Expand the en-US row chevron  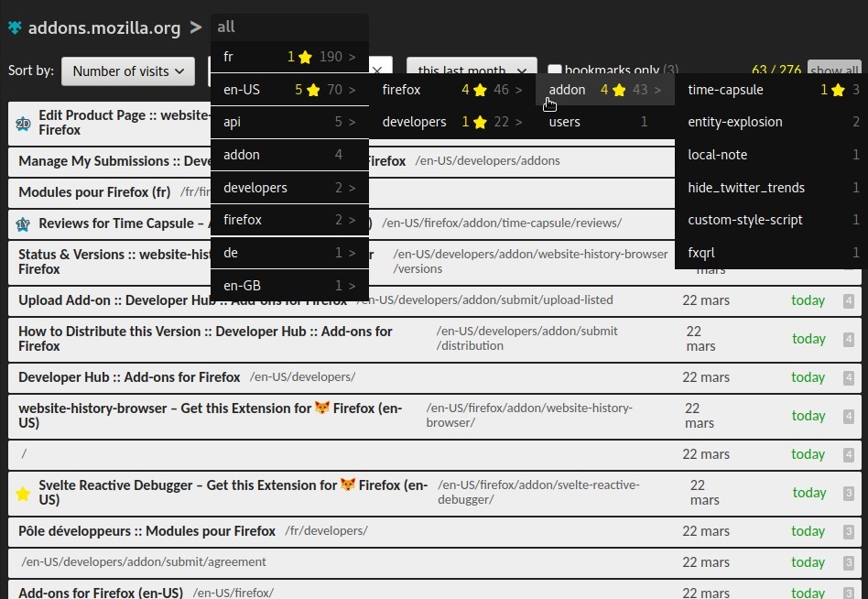pos(353,90)
